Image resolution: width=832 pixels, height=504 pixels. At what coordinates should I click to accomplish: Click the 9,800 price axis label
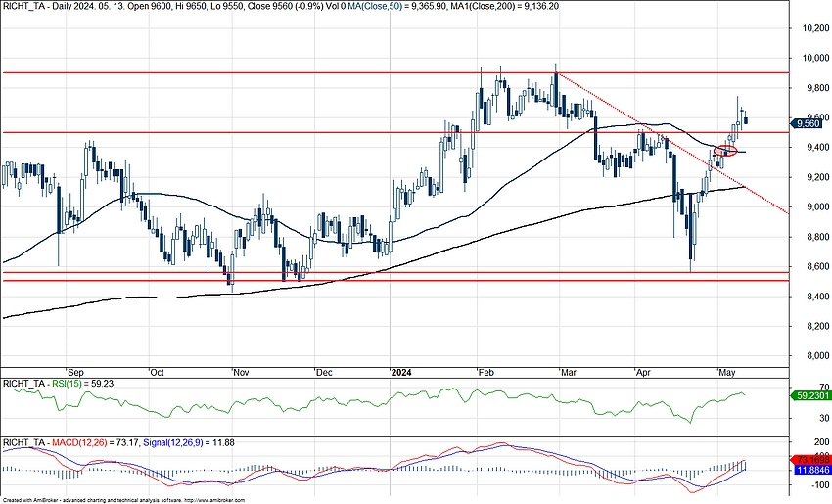817,87
